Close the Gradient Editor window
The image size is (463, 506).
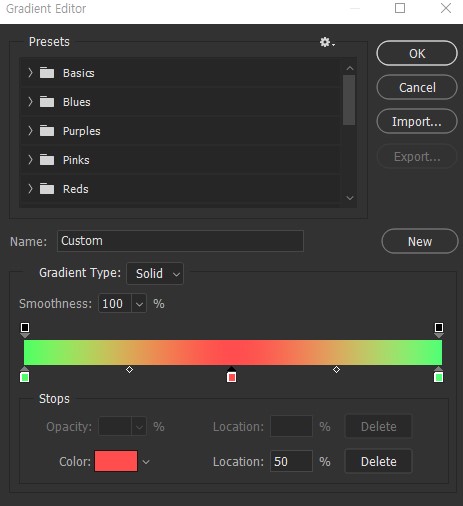click(x=446, y=8)
